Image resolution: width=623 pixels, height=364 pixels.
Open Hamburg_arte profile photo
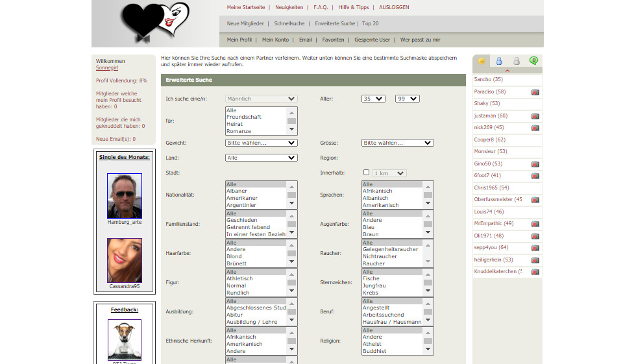point(124,196)
